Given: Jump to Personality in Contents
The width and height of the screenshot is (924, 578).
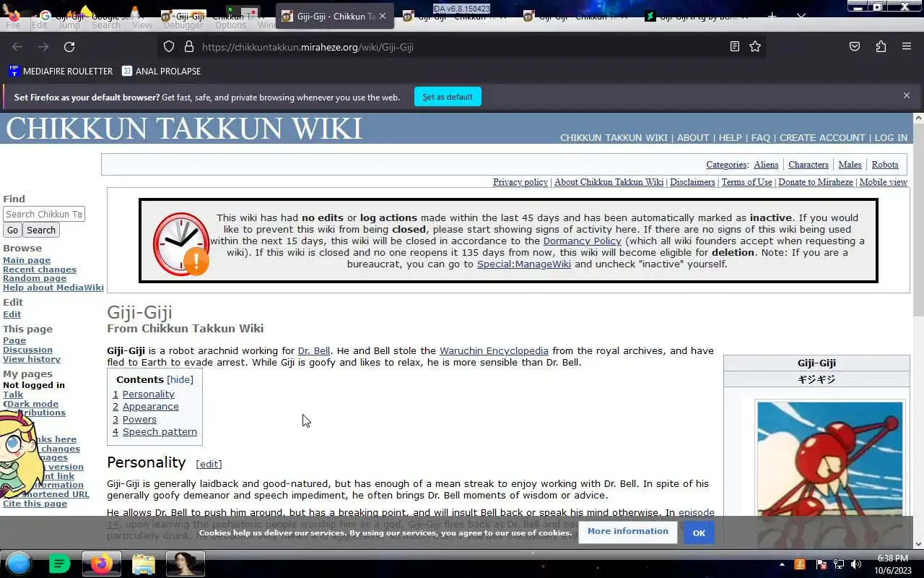Looking at the screenshot, I should tap(149, 394).
